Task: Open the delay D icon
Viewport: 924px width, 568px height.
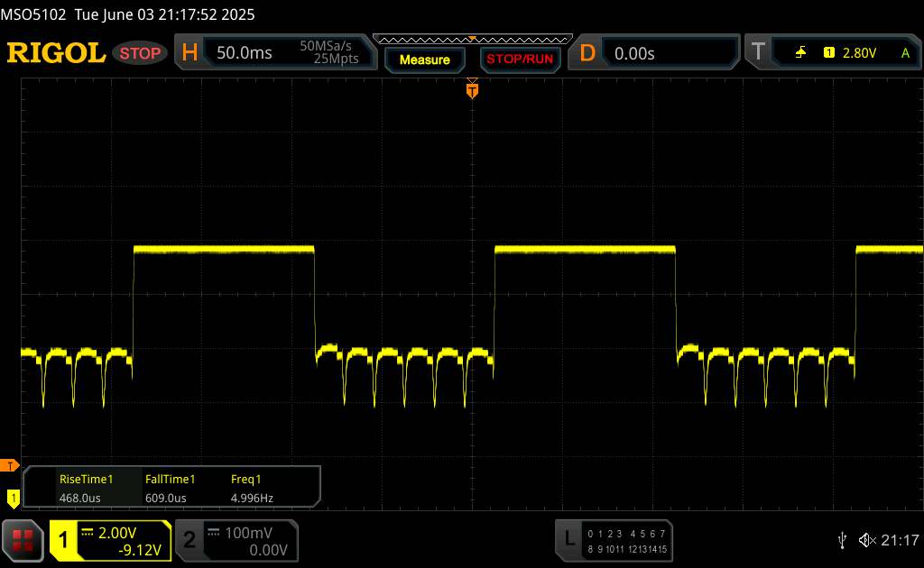Action: (587, 53)
